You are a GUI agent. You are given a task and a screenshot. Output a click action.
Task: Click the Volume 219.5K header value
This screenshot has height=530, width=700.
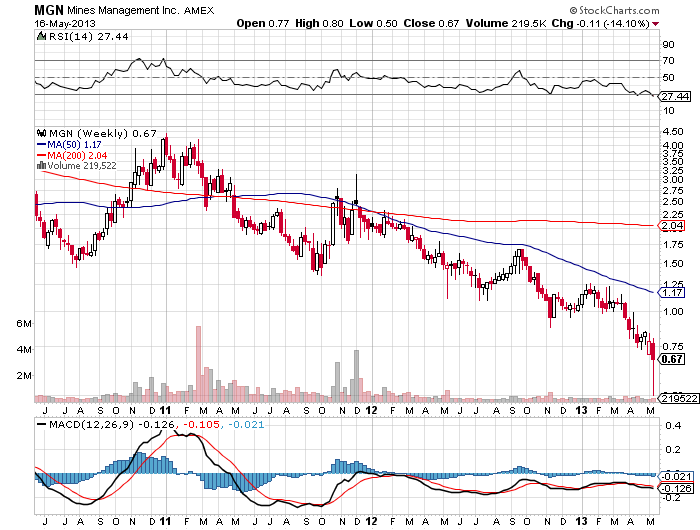506,23
